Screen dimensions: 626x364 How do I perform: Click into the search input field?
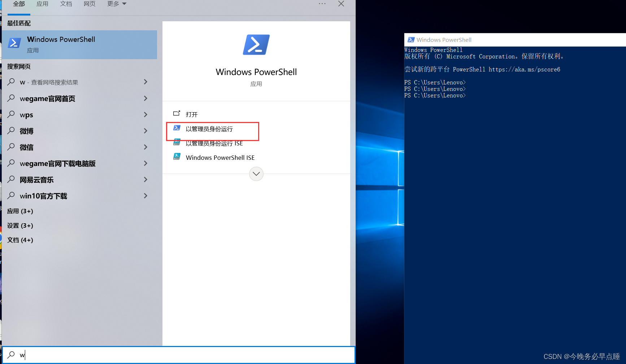point(179,355)
